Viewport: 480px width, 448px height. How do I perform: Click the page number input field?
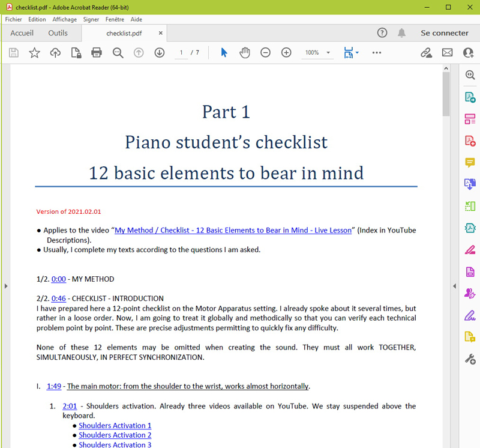click(181, 53)
